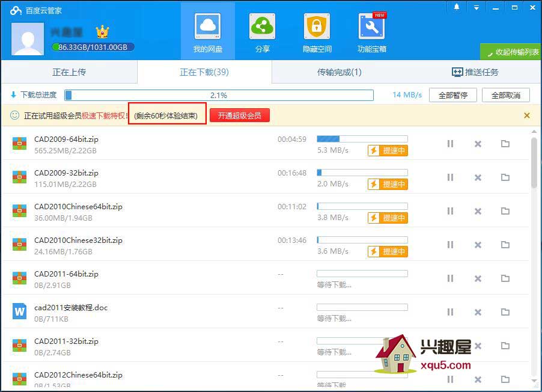Open 功能宝箱 toolbox icon
The image size is (542, 392).
[371, 26]
